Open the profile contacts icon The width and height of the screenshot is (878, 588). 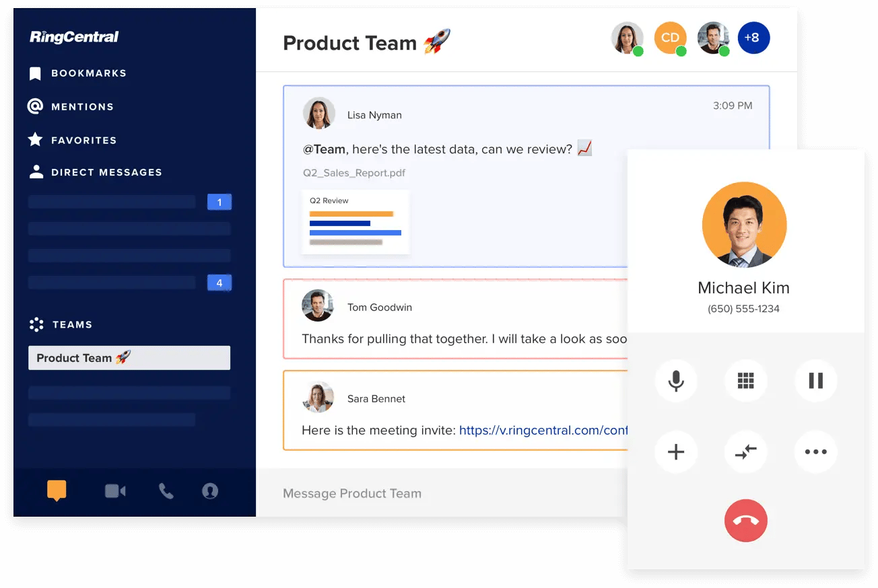[x=210, y=491]
